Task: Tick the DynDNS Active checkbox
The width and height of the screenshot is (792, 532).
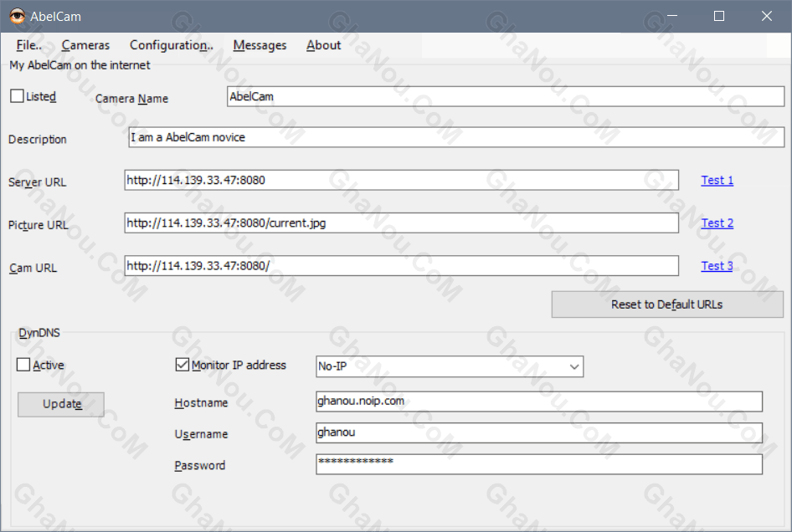Action: 23,365
